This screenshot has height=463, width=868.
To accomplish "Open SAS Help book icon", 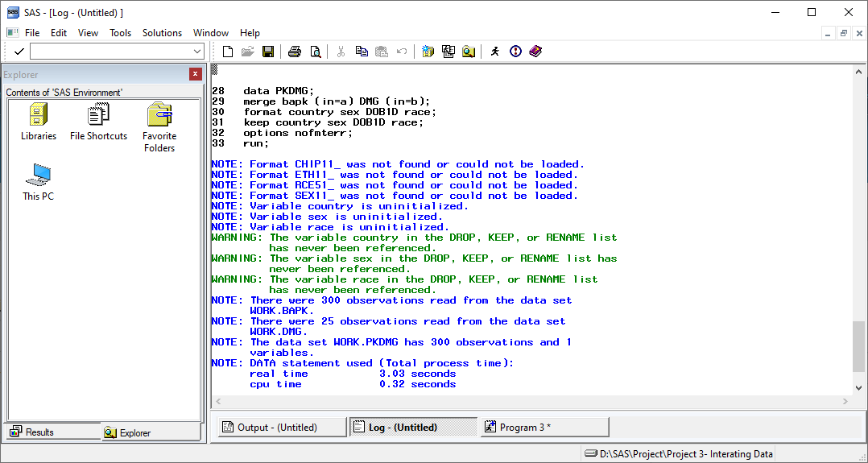I will 535,52.
